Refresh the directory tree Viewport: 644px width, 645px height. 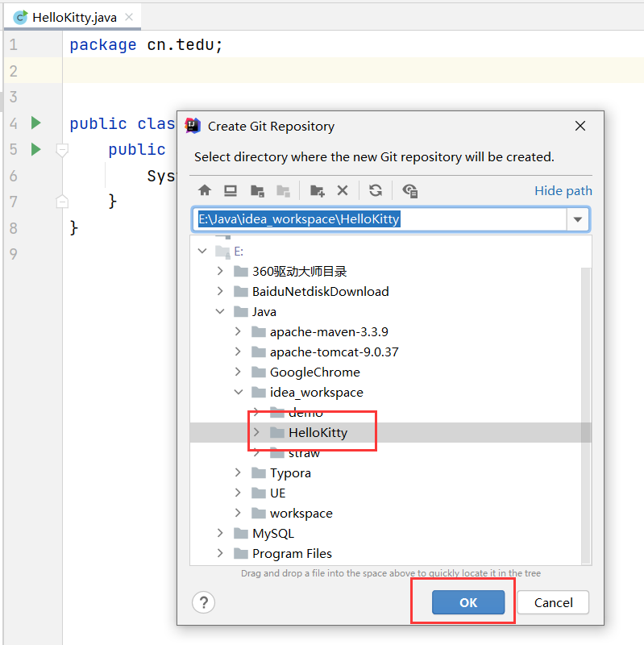[375, 190]
